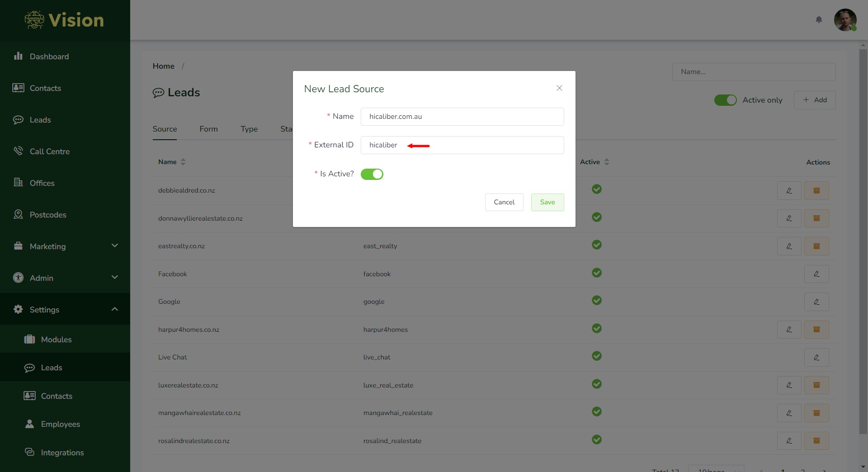Switch to the Type tab
Viewport: 868px width, 472px height.
coord(249,129)
